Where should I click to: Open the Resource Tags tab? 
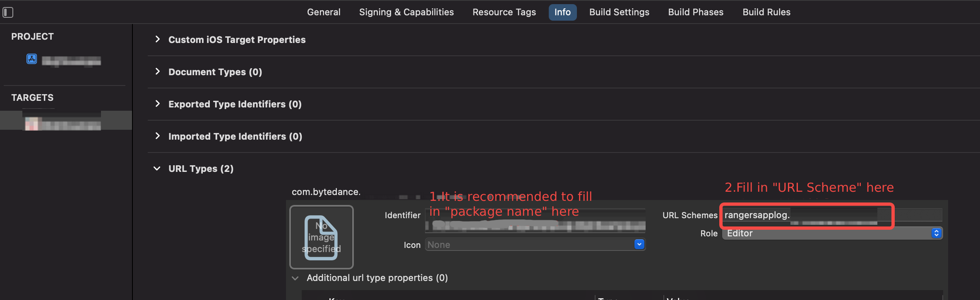click(x=504, y=12)
